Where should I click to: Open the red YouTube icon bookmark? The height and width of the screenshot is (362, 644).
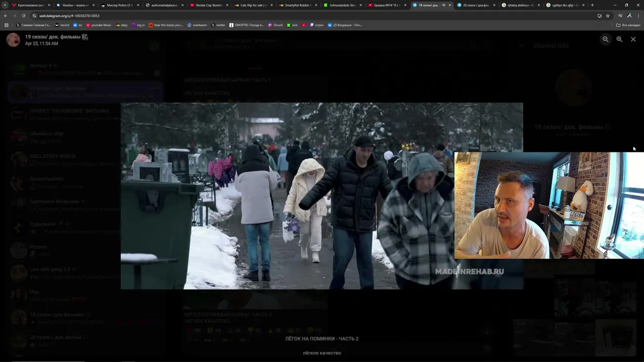304,25
